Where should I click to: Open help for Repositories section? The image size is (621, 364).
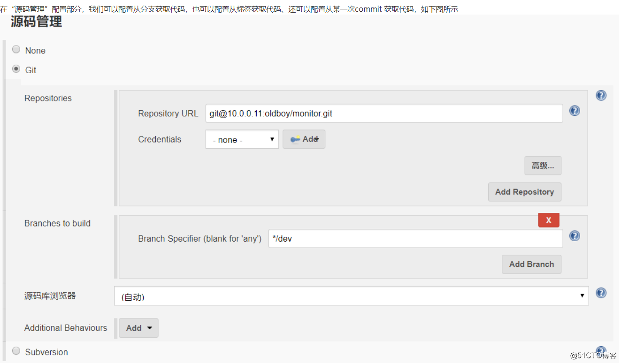tap(601, 95)
